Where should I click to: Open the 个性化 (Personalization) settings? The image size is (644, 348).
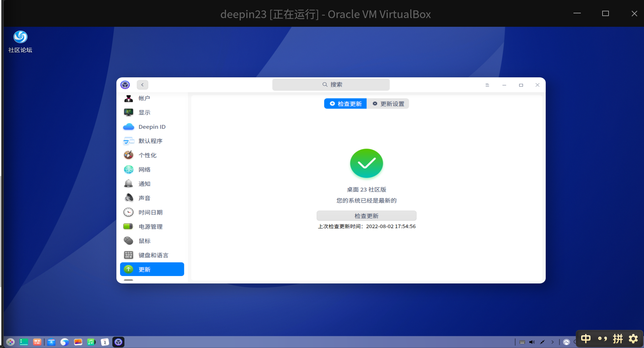click(x=152, y=155)
